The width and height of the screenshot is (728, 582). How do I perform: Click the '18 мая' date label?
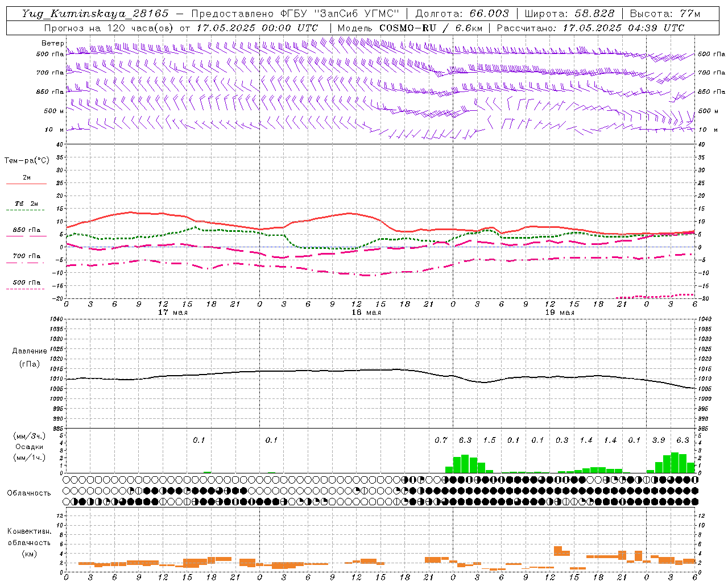click(x=366, y=313)
